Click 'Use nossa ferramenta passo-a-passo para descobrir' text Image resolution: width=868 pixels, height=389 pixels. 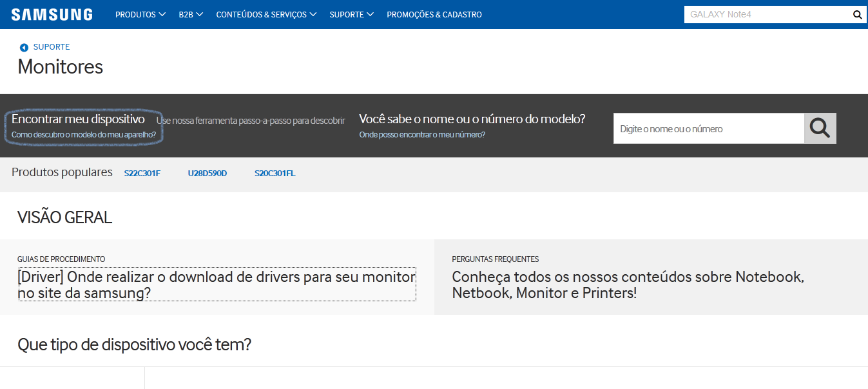coord(251,121)
